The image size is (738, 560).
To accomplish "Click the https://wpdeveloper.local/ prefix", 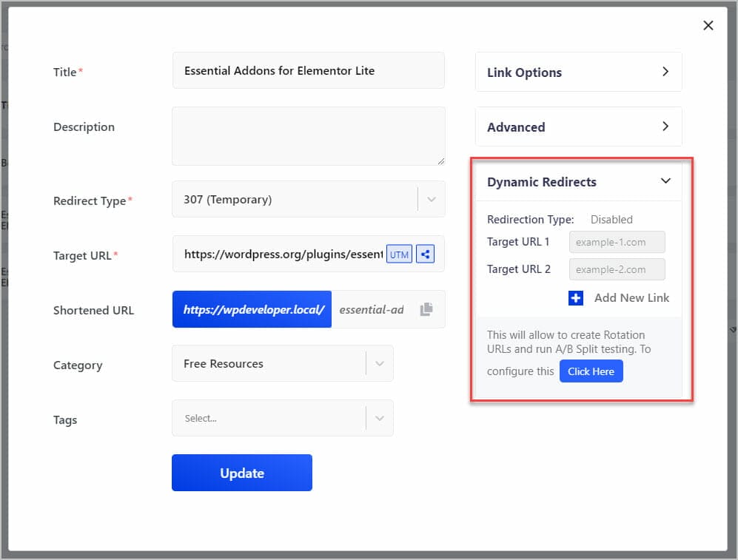I will click(252, 309).
